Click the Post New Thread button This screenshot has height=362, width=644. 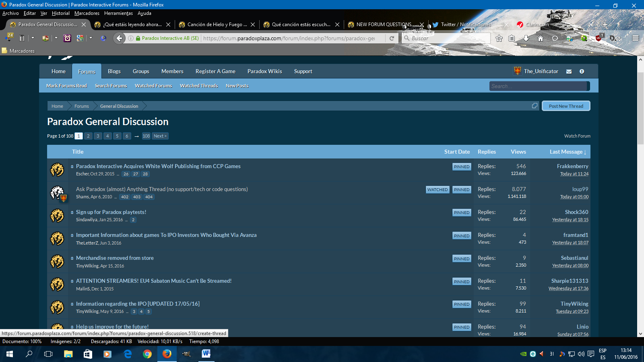(x=566, y=106)
